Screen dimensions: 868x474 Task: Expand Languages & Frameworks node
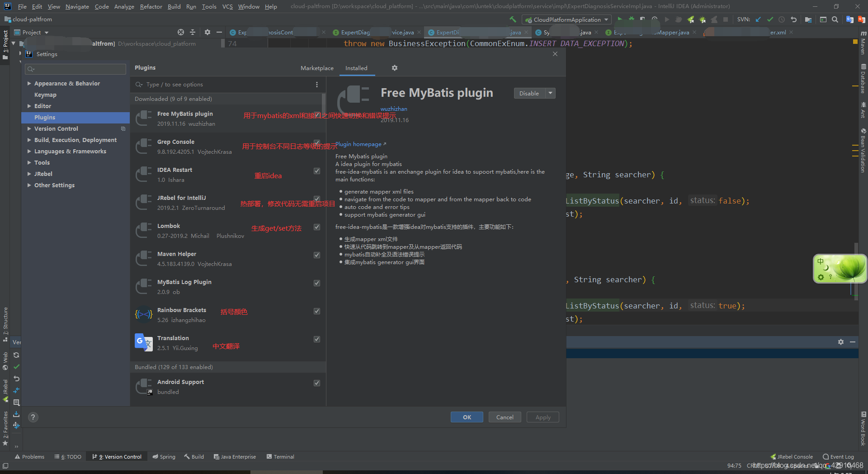pos(29,152)
